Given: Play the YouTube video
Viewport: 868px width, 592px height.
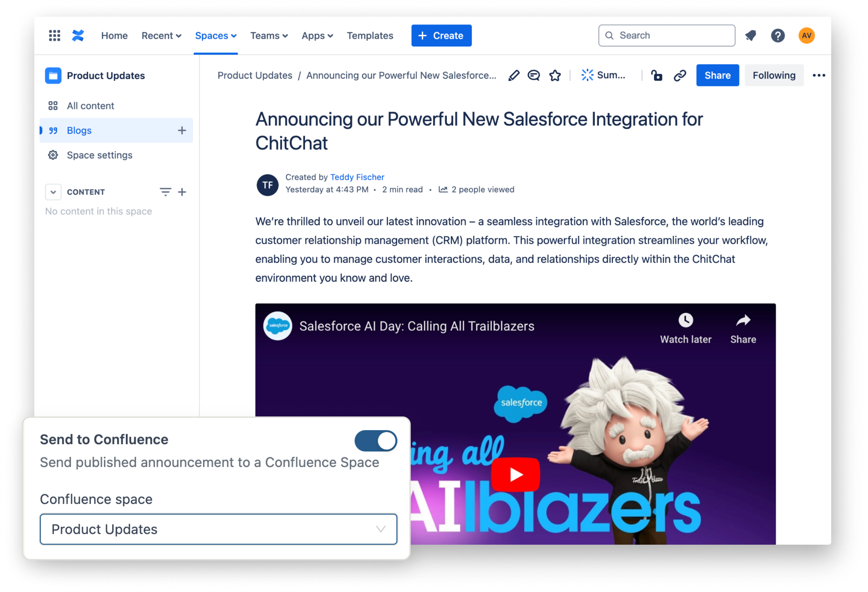Looking at the screenshot, I should click(x=515, y=474).
